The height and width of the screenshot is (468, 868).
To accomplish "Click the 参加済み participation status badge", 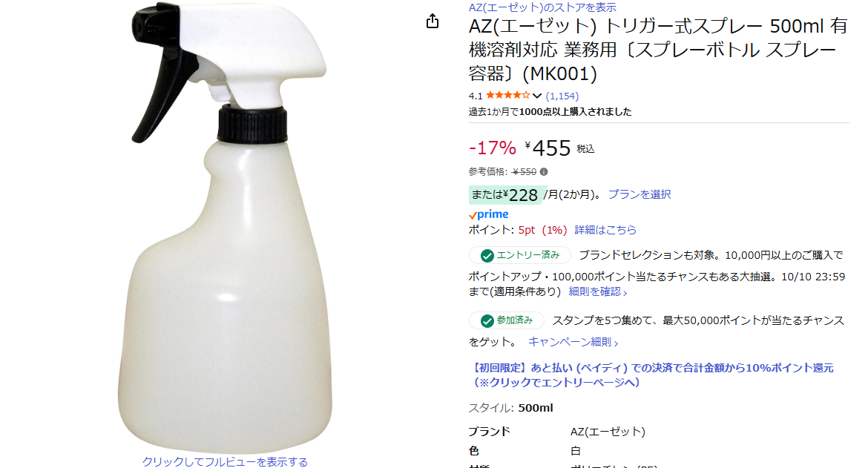I will pyautogui.click(x=507, y=321).
